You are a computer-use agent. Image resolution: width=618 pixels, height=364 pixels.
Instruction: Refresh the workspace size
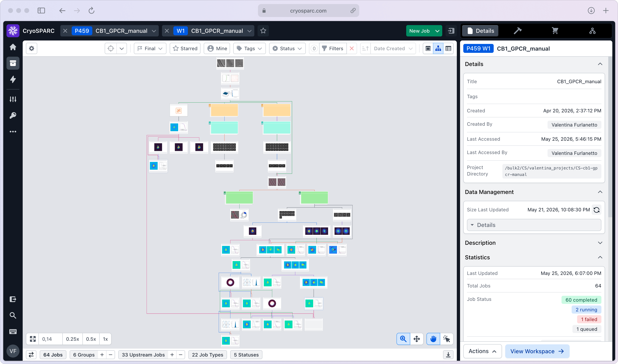[596, 210]
